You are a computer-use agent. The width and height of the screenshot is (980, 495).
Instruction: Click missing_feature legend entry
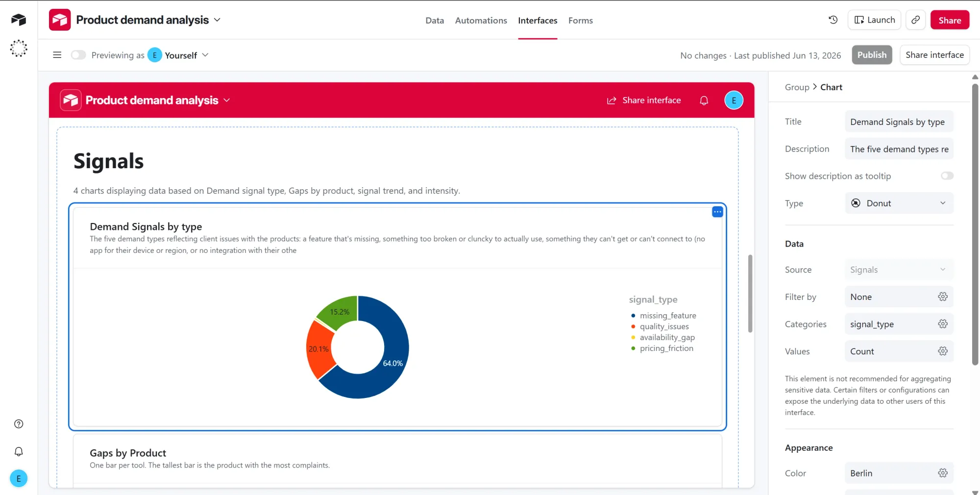coord(663,316)
